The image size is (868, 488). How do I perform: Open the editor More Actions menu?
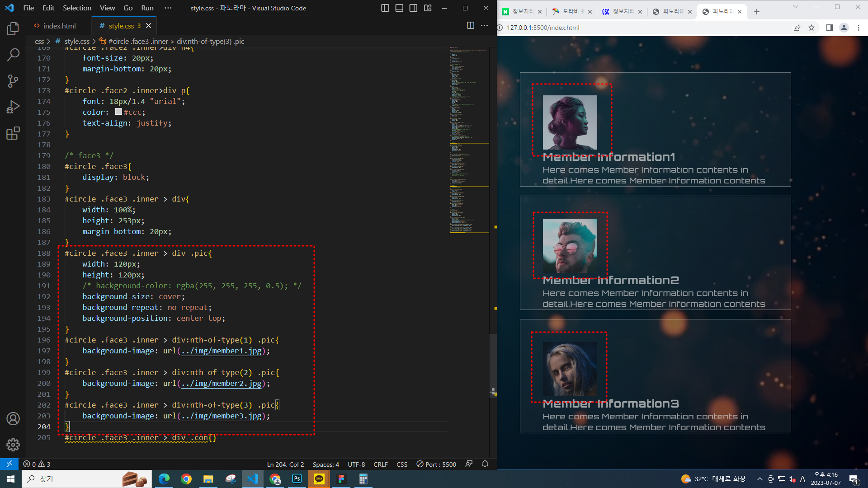click(x=484, y=26)
